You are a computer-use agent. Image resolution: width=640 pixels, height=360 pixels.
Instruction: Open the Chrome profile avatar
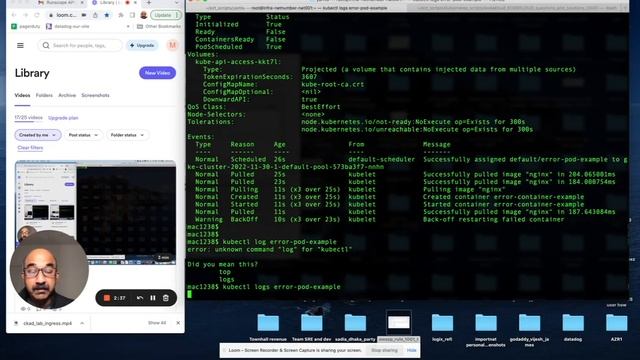click(144, 15)
